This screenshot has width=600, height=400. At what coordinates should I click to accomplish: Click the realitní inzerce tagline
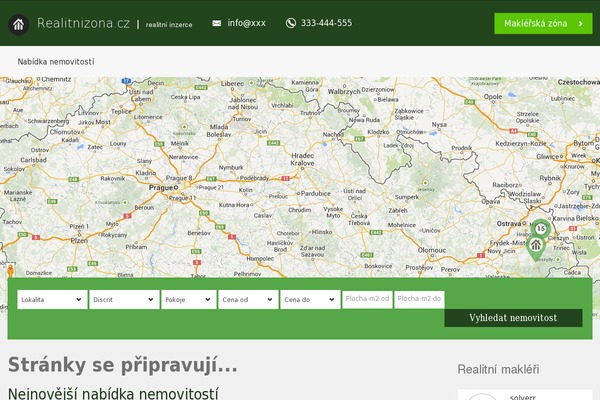[x=169, y=24]
